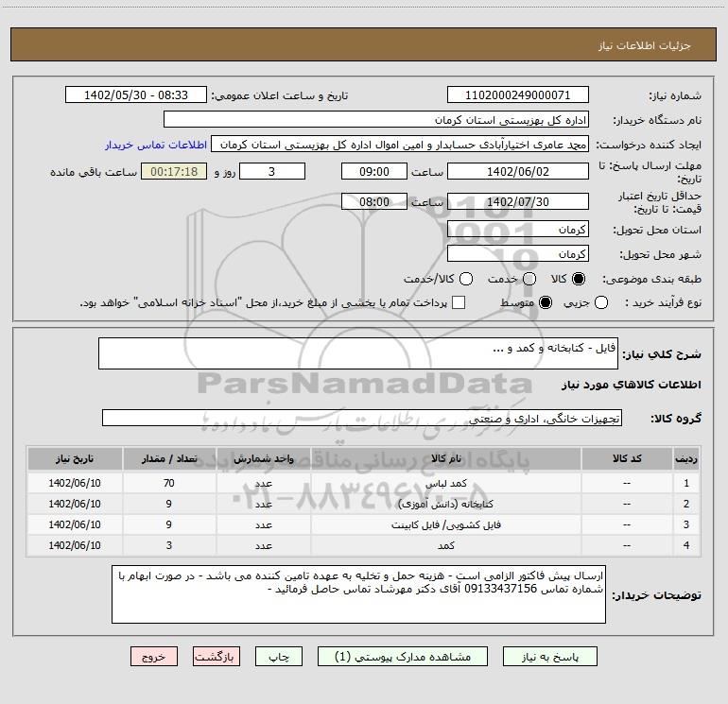Click the ساعت باقی مانده label

[94, 172]
